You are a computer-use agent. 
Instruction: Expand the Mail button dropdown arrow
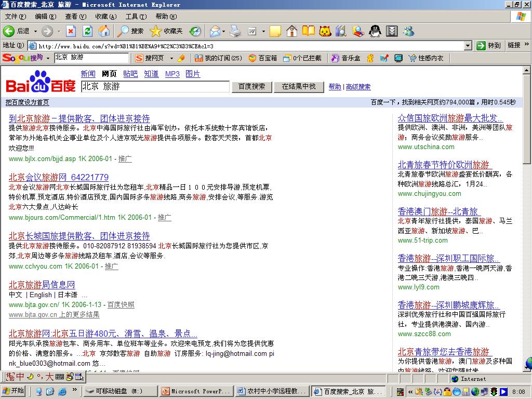tap(223, 31)
